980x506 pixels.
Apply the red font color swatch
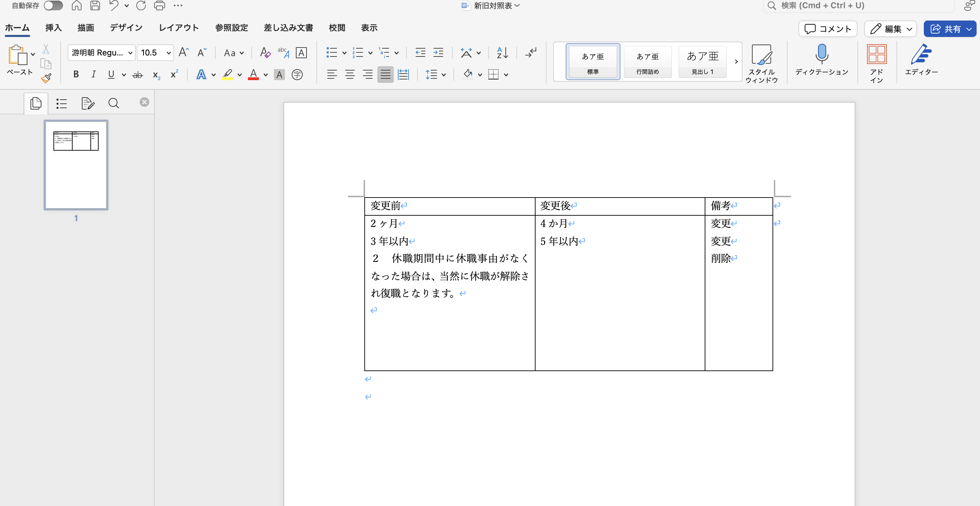253,75
